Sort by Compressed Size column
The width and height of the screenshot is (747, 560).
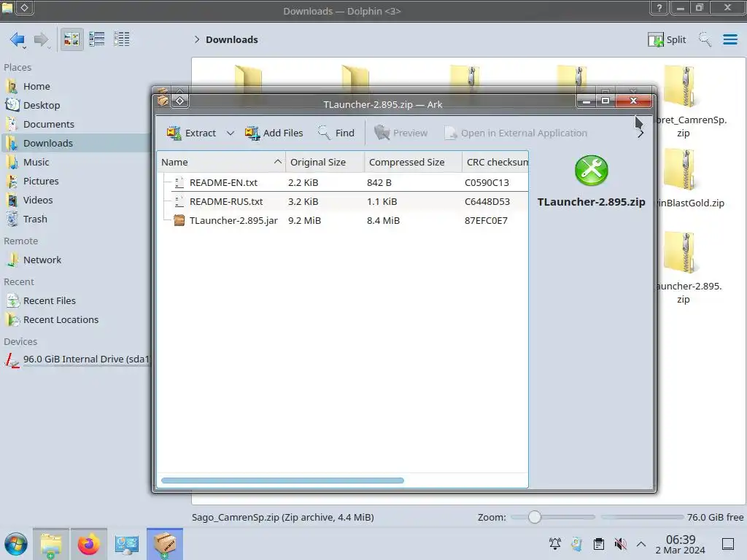[413, 162]
